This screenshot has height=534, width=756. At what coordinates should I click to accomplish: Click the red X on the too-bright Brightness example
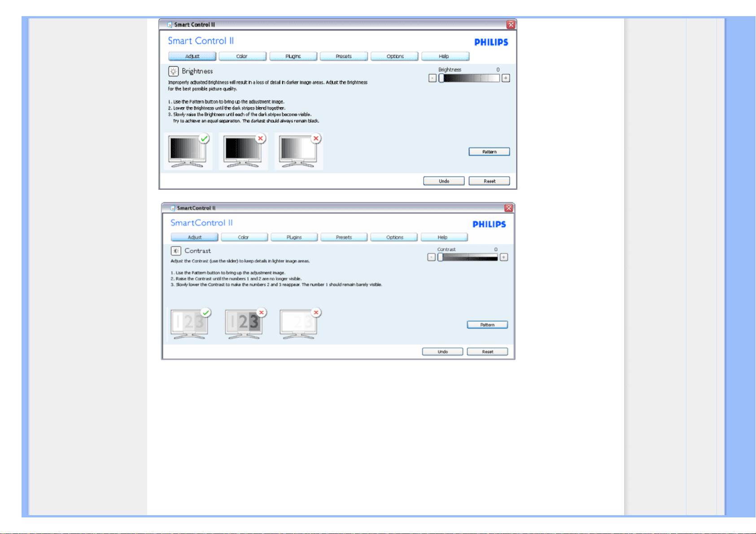coord(316,139)
